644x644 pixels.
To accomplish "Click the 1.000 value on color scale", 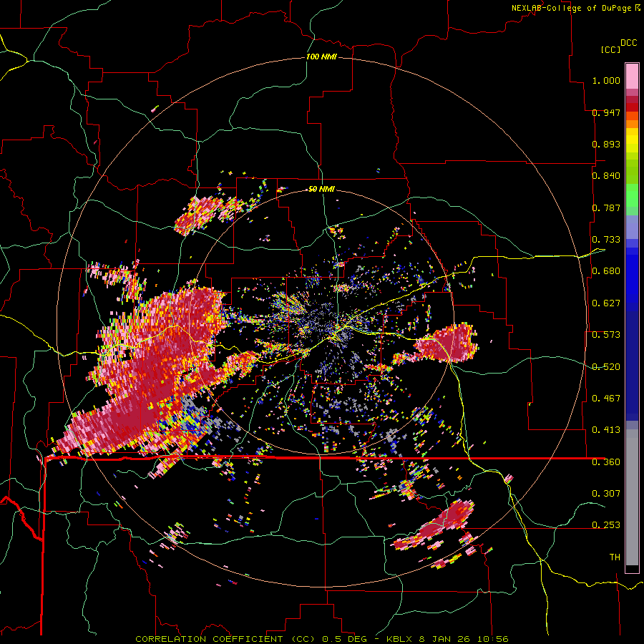I will point(606,80).
